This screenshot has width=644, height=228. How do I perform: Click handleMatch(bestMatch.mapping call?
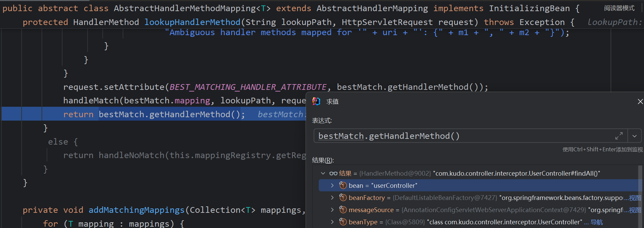click(x=137, y=101)
